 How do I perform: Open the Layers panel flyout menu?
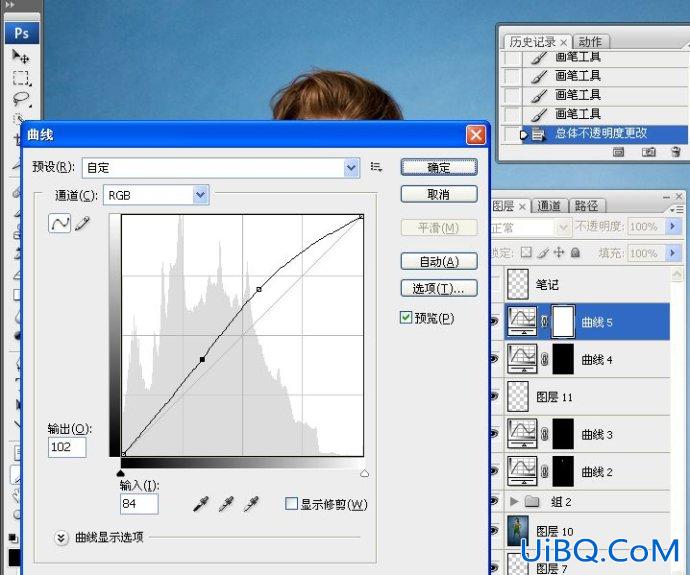678,210
